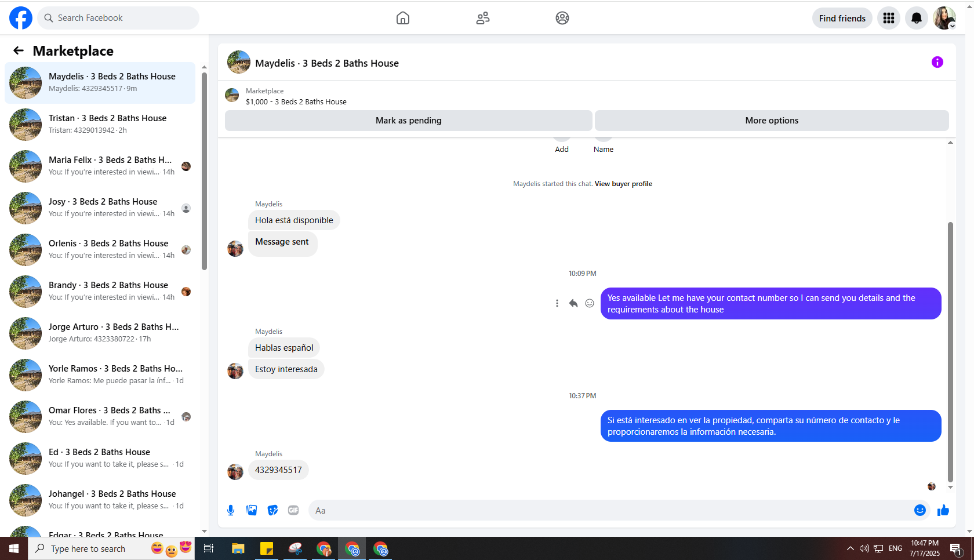The width and height of the screenshot is (974, 560).
Task: Click the 'Hola está disponible' message
Action: 294,220
